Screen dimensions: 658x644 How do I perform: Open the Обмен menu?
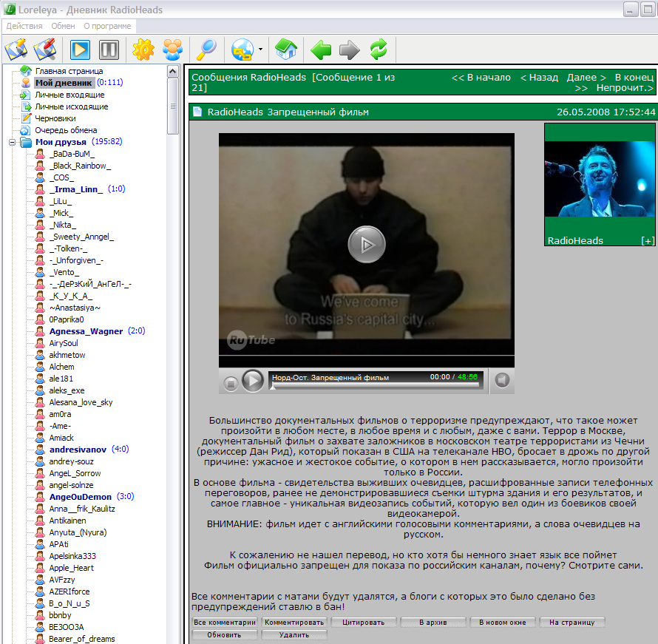tap(63, 26)
